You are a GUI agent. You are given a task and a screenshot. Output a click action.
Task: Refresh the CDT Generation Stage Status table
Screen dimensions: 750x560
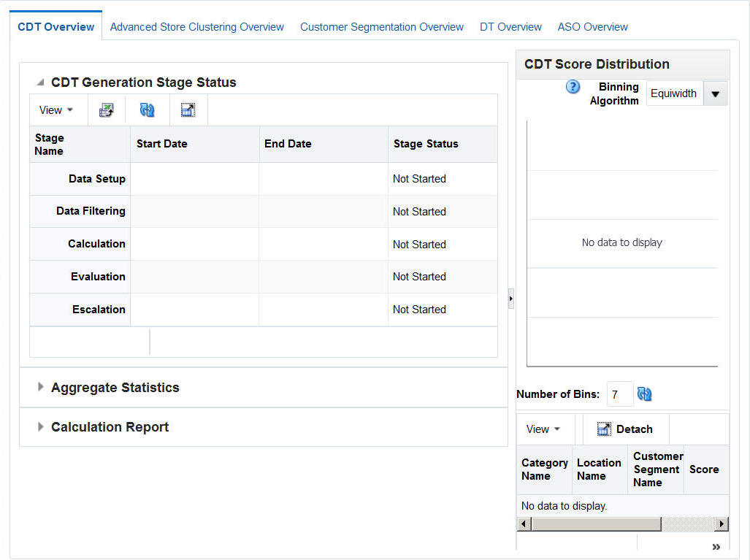tap(147, 110)
